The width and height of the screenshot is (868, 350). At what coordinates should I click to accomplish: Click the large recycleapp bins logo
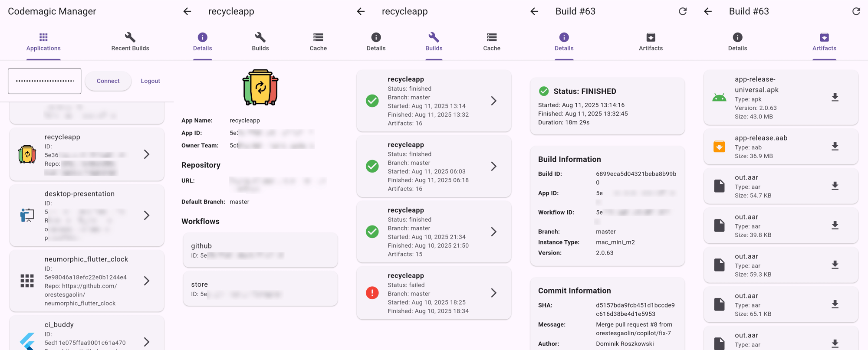(260, 88)
